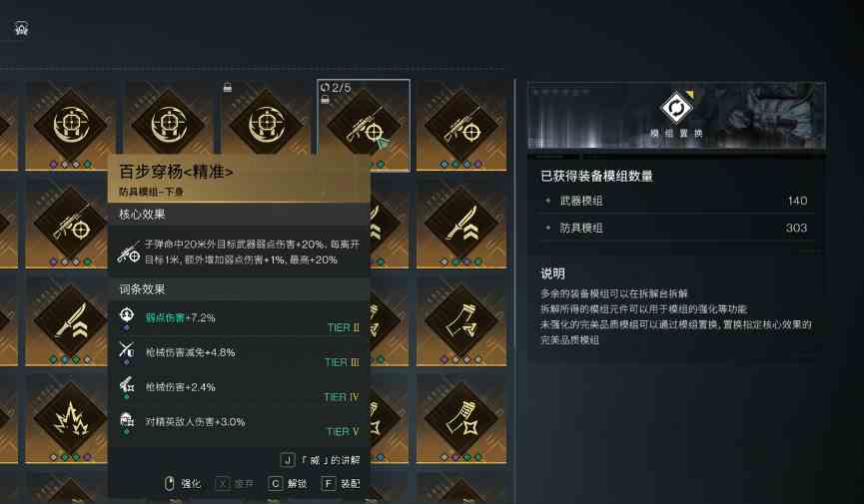
Task: Select the sniper rifle module marked 2/5
Action: point(364,125)
